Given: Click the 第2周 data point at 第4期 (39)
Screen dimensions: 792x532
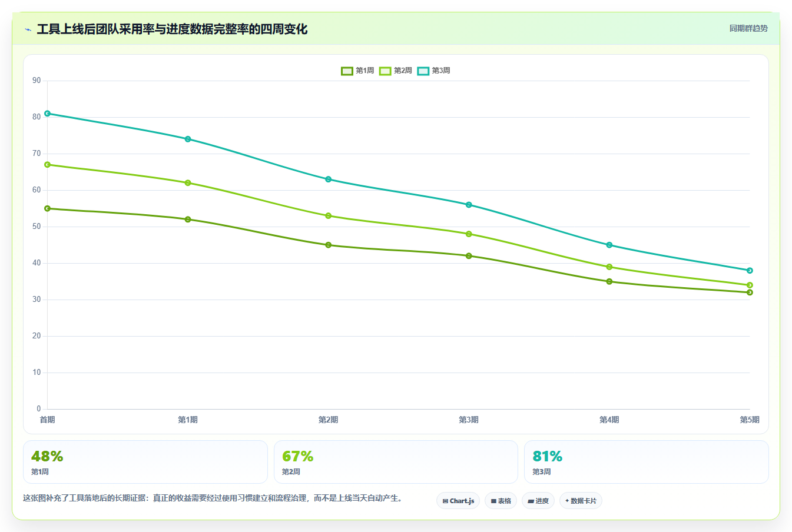Looking at the screenshot, I should pos(609,267).
